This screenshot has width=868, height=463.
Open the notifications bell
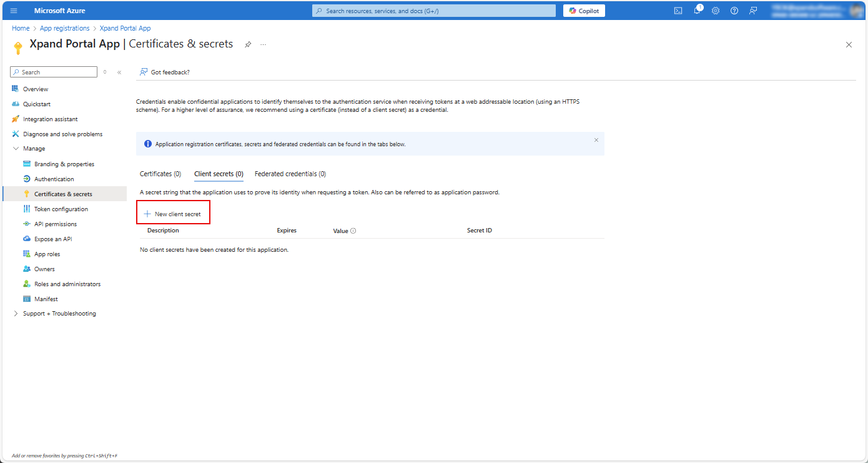click(x=697, y=11)
